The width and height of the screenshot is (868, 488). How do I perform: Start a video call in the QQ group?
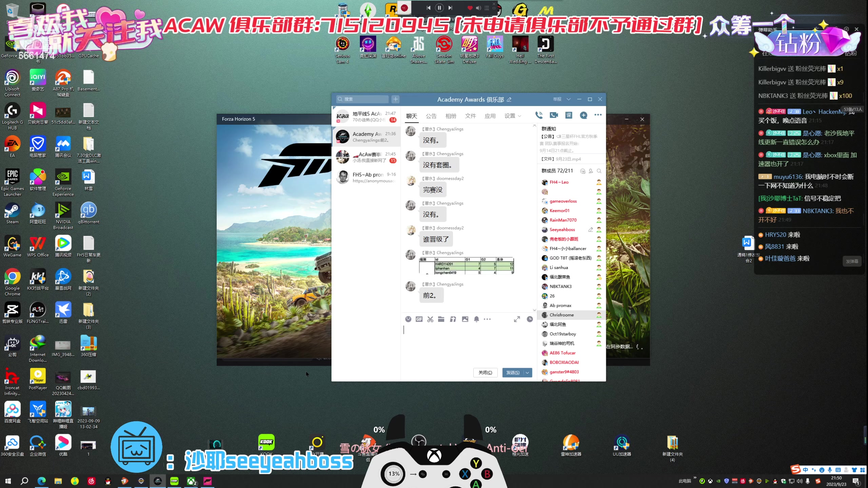tap(554, 115)
